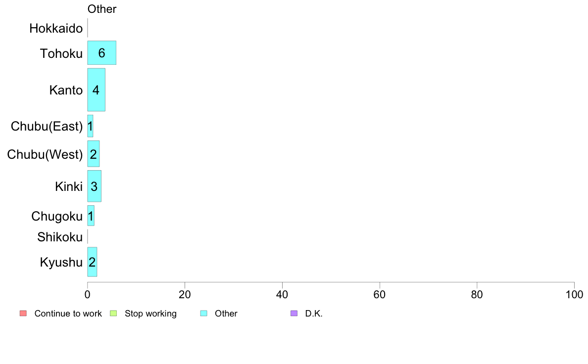Click the Kanto axis label
This screenshot has height=364, width=588.
click(x=66, y=90)
